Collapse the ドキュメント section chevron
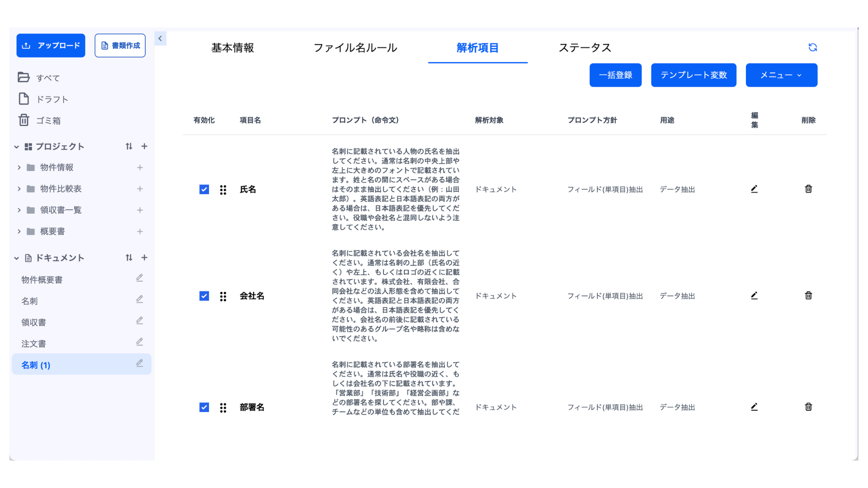The width and height of the screenshot is (868, 488). tap(17, 258)
